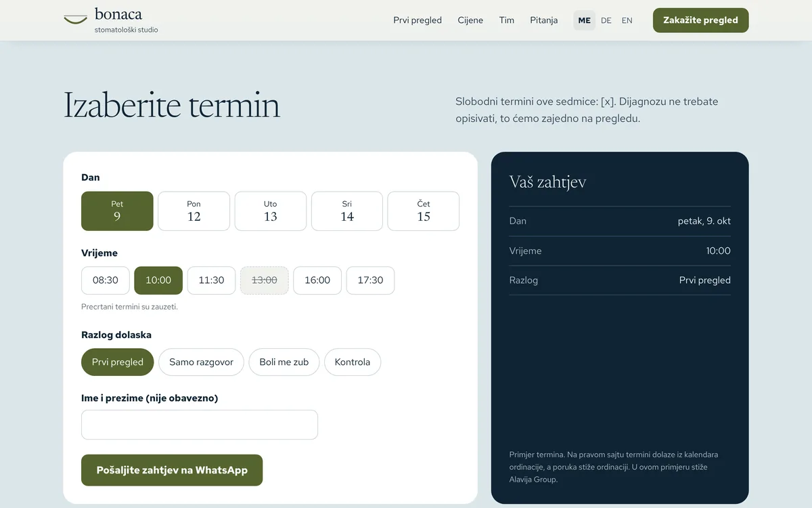Go to the Tim page
The width and height of the screenshot is (812, 508).
(x=507, y=20)
